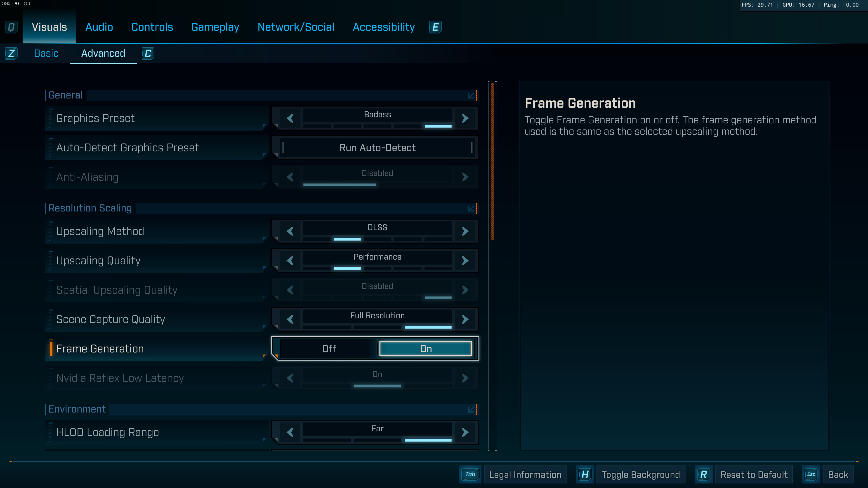
Task: Click the Z key sub-tab icon
Action: click(11, 54)
